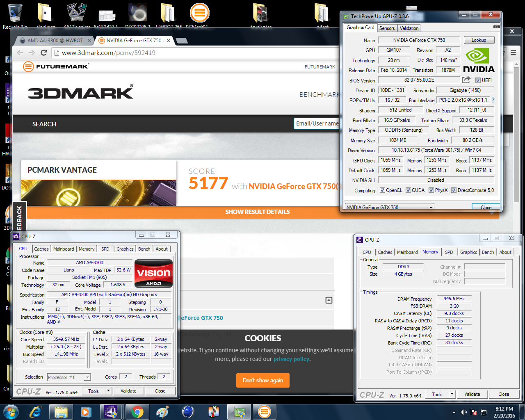Click Validate in the CPU-Z processor window
The width and height of the screenshot is (525, 420).
point(128,391)
